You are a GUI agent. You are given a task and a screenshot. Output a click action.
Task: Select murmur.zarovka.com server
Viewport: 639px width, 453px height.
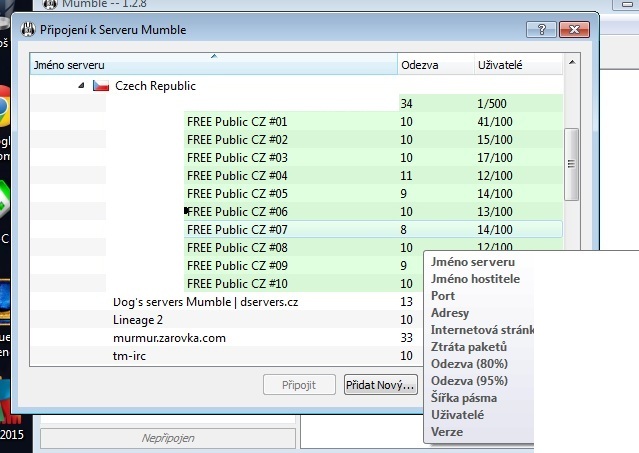pyautogui.click(x=169, y=338)
